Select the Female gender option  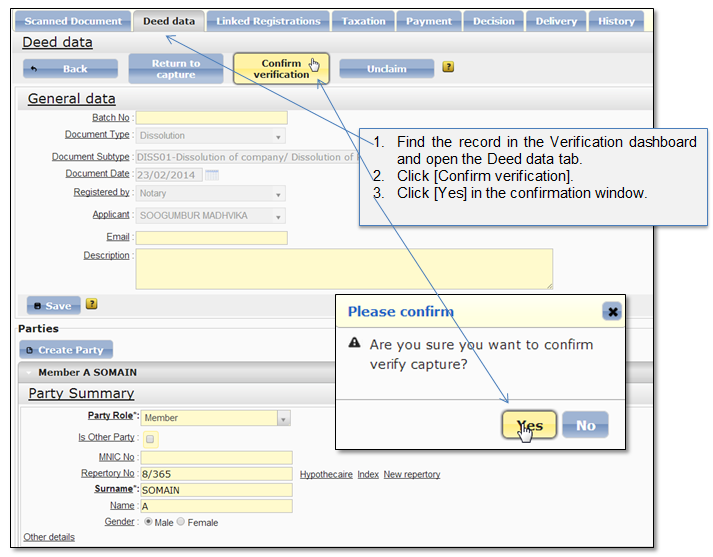(x=181, y=522)
